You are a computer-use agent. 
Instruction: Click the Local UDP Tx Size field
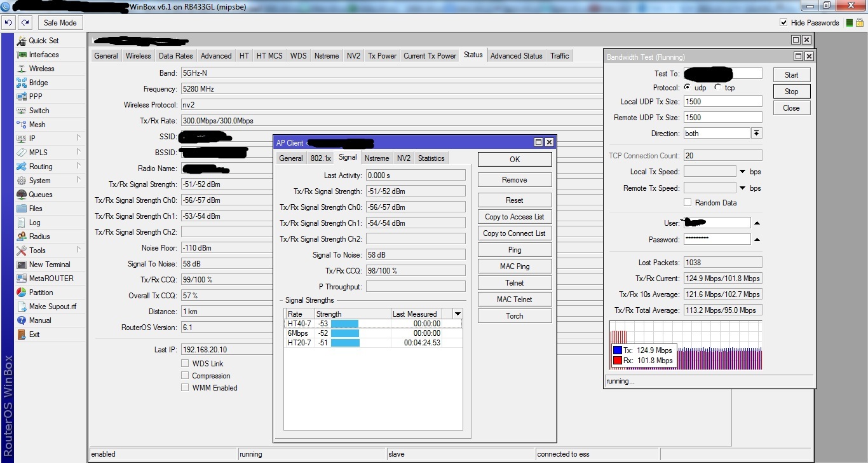pyautogui.click(x=722, y=102)
